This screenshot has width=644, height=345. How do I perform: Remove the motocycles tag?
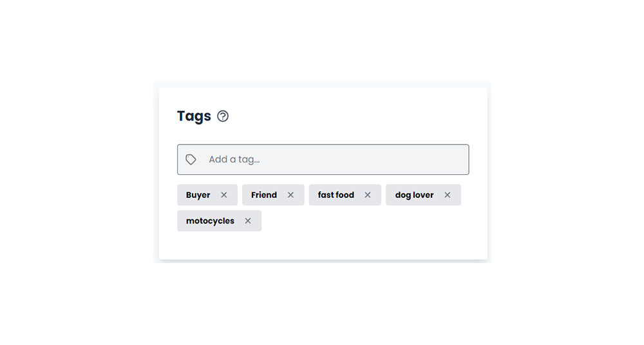[x=248, y=221]
